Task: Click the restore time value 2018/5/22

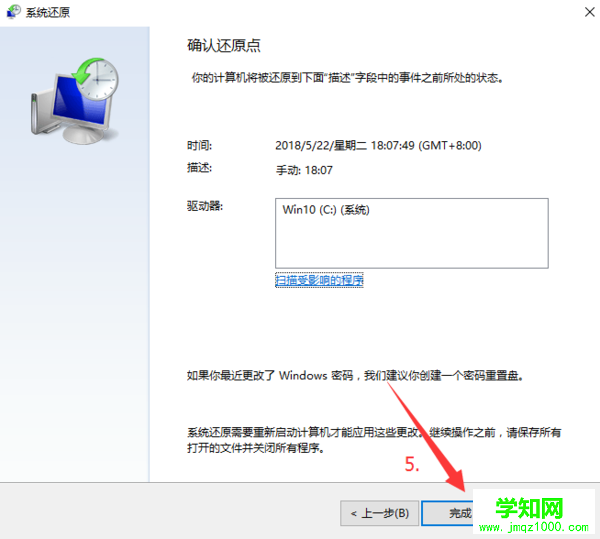Action: pos(378,146)
